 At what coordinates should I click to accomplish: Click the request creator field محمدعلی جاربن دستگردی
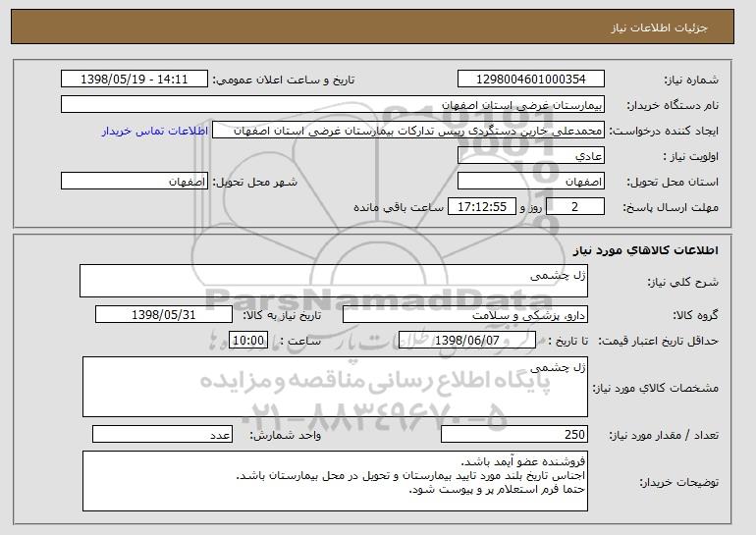point(408,131)
